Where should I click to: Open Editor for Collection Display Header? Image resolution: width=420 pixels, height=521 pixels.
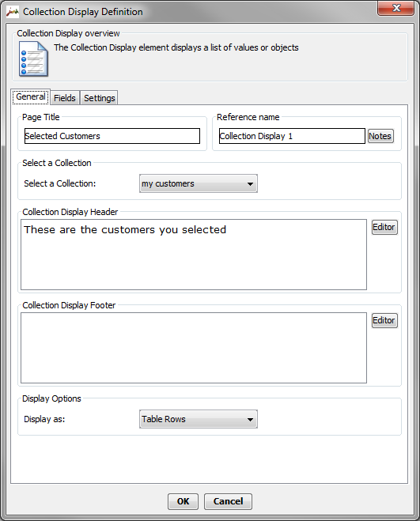tap(384, 227)
